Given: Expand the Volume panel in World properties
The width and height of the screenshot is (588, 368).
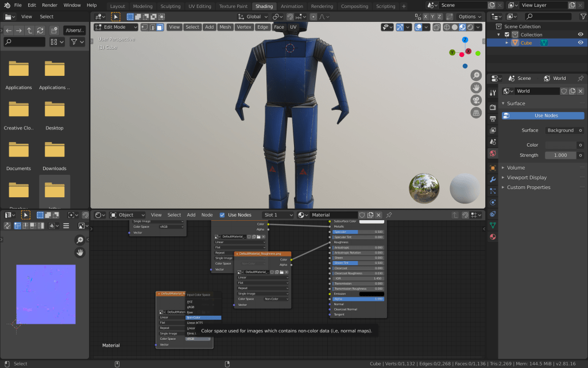Looking at the screenshot, I should 516,168.
